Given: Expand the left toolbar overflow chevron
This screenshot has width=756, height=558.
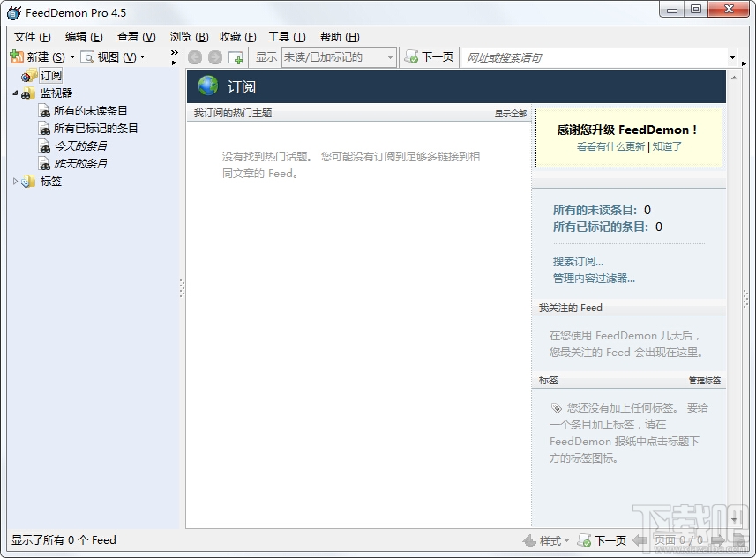Looking at the screenshot, I should coord(175,53).
